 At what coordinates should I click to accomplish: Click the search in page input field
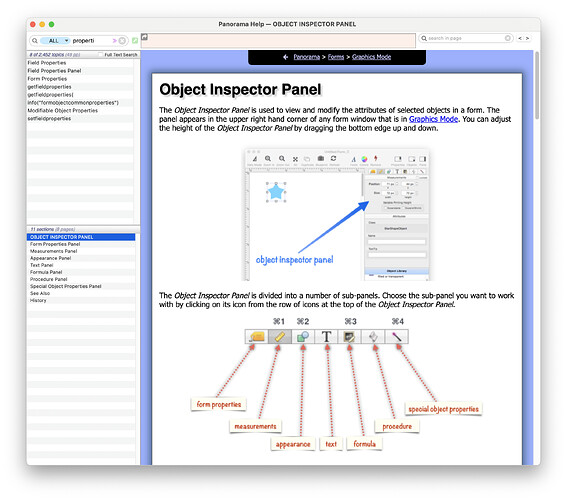point(466,38)
